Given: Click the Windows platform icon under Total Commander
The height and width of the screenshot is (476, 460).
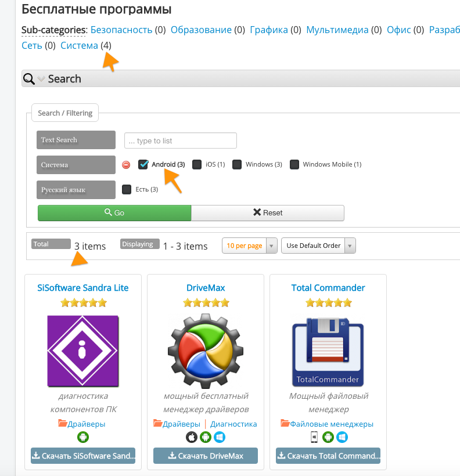Looking at the screenshot, I should [342, 437].
